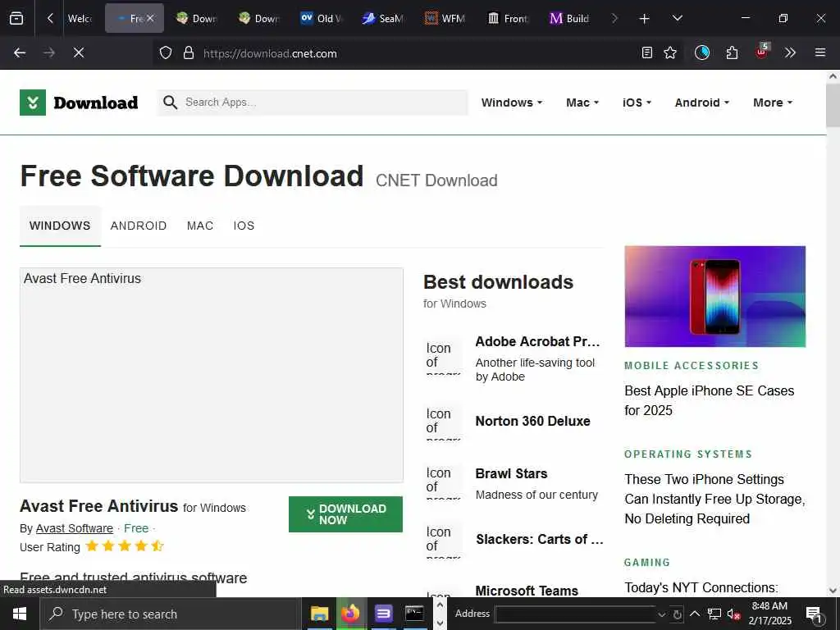
Task: Open Slackers: Carts of listing
Action: (x=540, y=540)
